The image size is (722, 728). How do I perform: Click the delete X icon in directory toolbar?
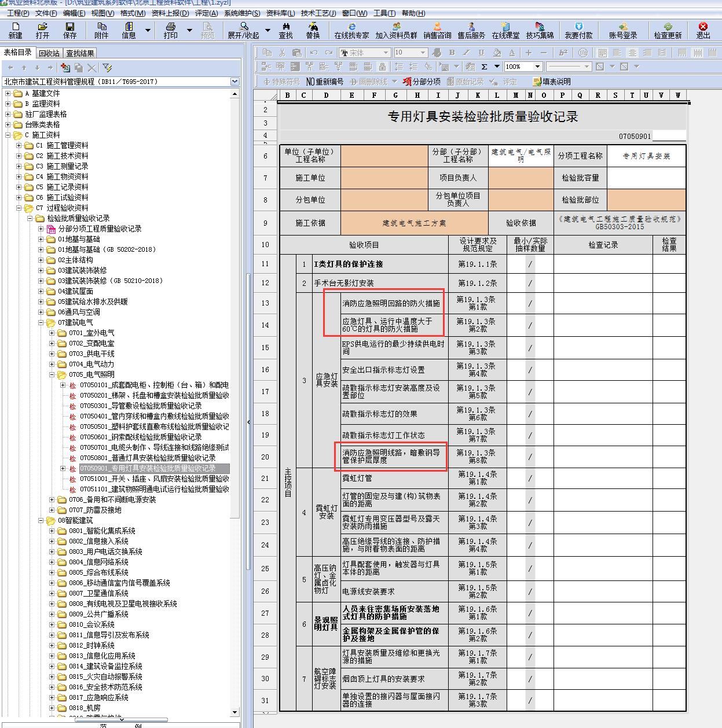[x=92, y=68]
